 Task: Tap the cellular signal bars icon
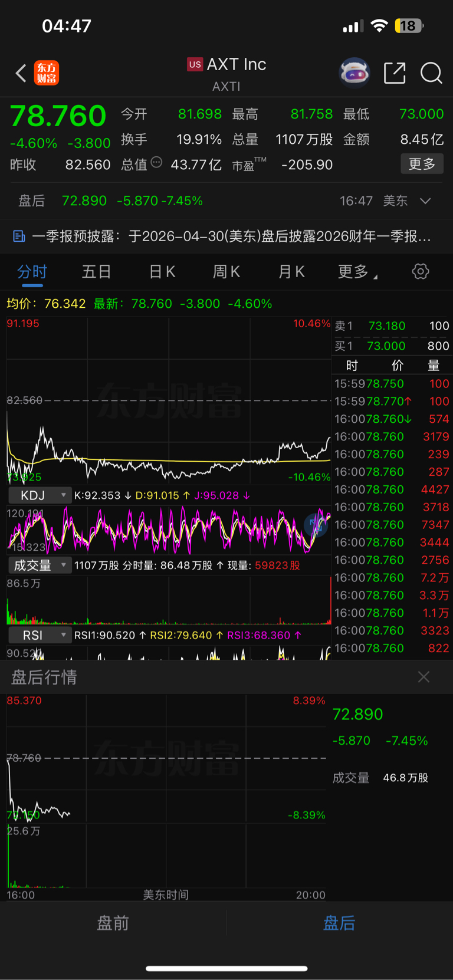tap(353, 27)
